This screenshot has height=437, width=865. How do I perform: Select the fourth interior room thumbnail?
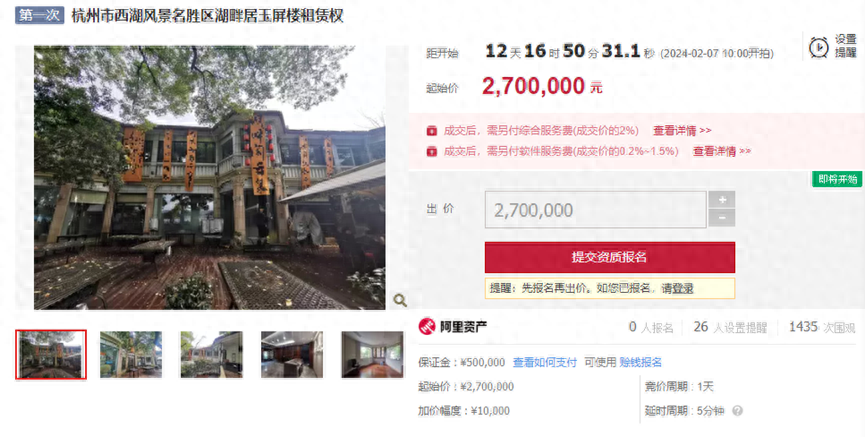[x=292, y=354]
